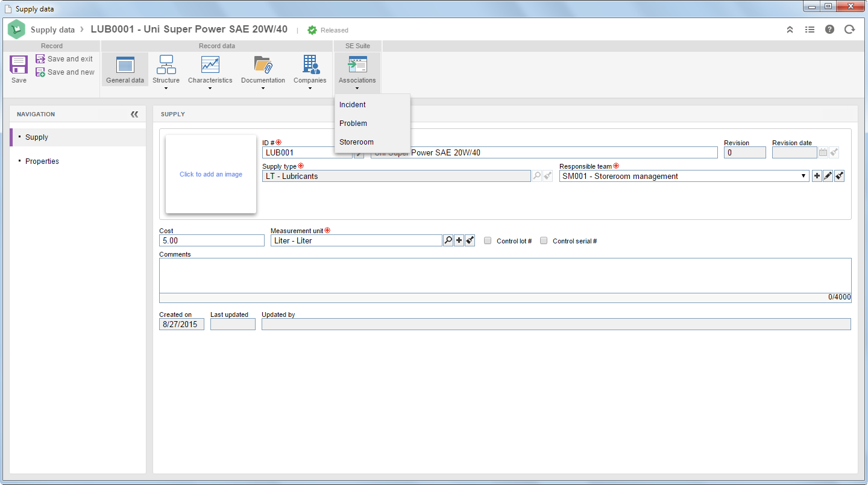Click the Save floppy disk icon

point(19,64)
